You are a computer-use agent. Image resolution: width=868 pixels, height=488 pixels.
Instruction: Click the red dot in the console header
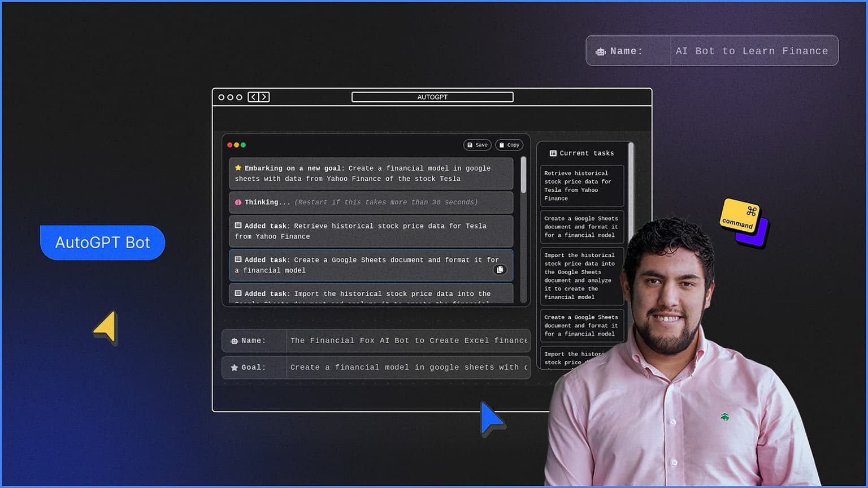coord(230,145)
